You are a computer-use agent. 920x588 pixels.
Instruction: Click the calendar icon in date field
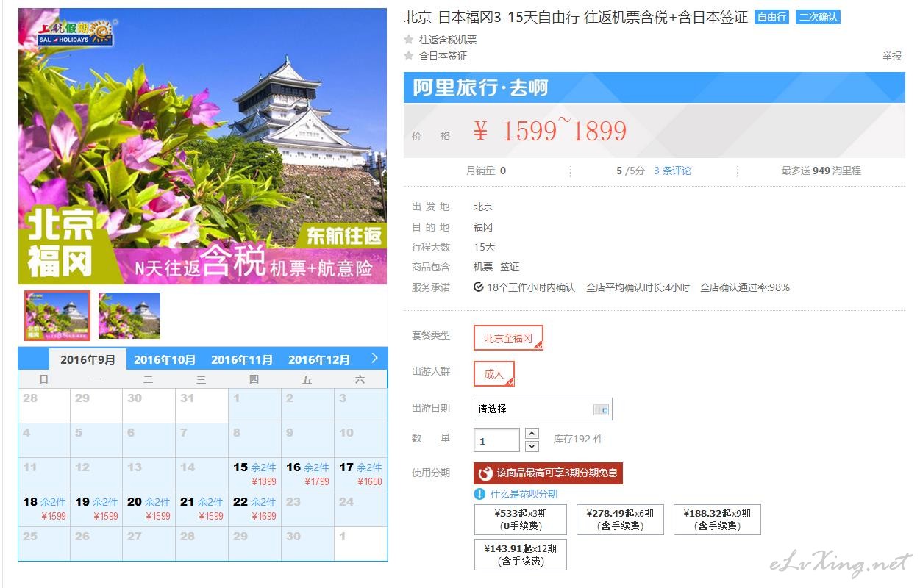(601, 409)
